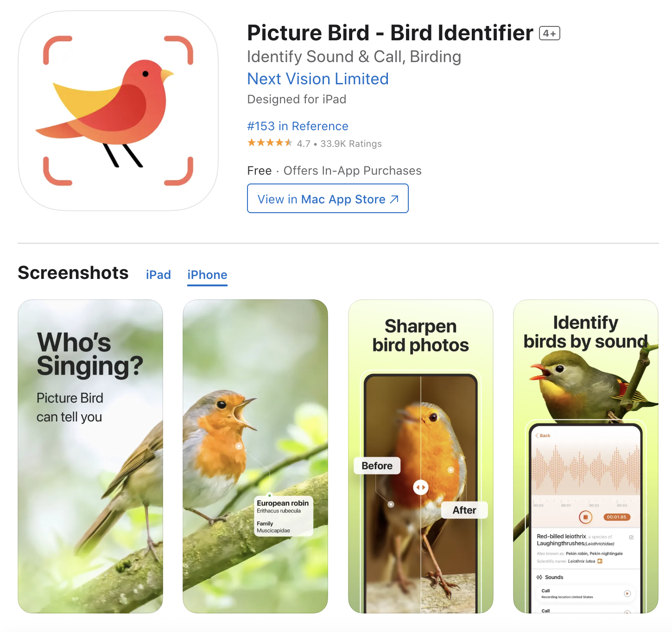672x632 pixels.
Task: Click the before/after slider handle
Action: pos(421,487)
